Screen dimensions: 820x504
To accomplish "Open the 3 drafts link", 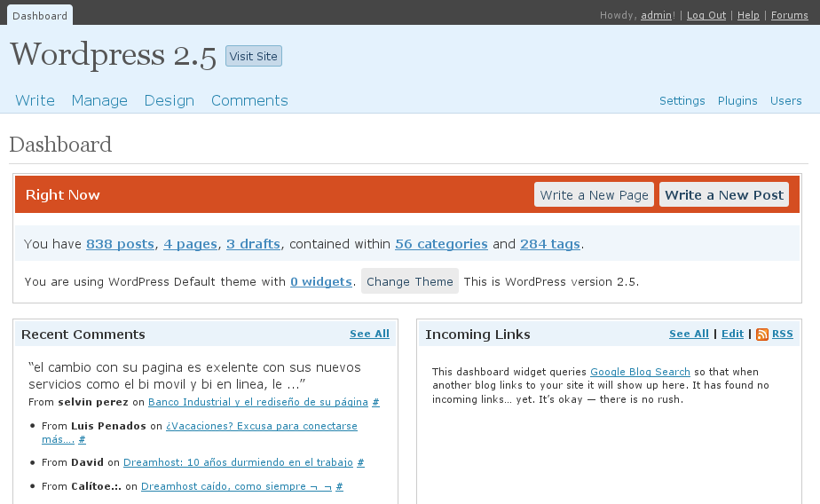I will click(253, 244).
